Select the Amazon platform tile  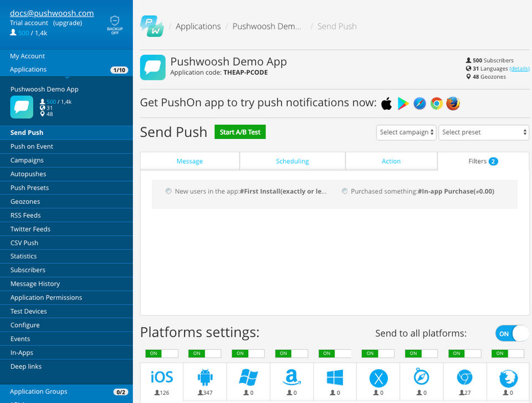click(x=292, y=382)
